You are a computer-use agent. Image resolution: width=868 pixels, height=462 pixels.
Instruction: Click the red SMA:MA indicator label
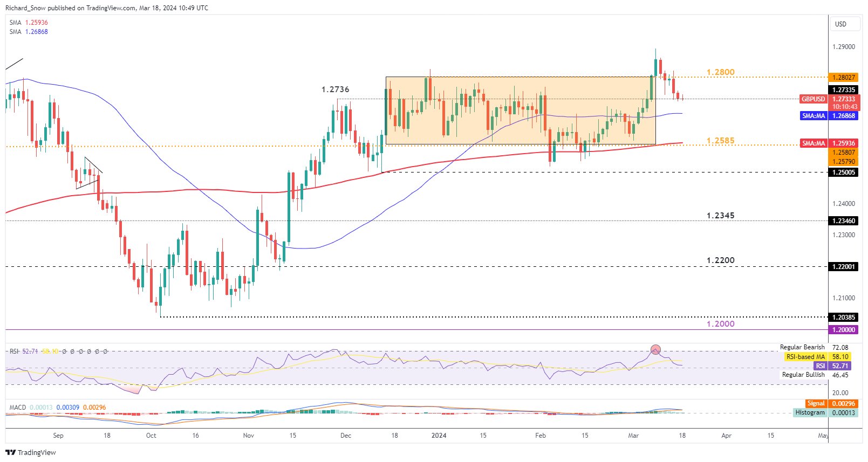click(x=813, y=143)
